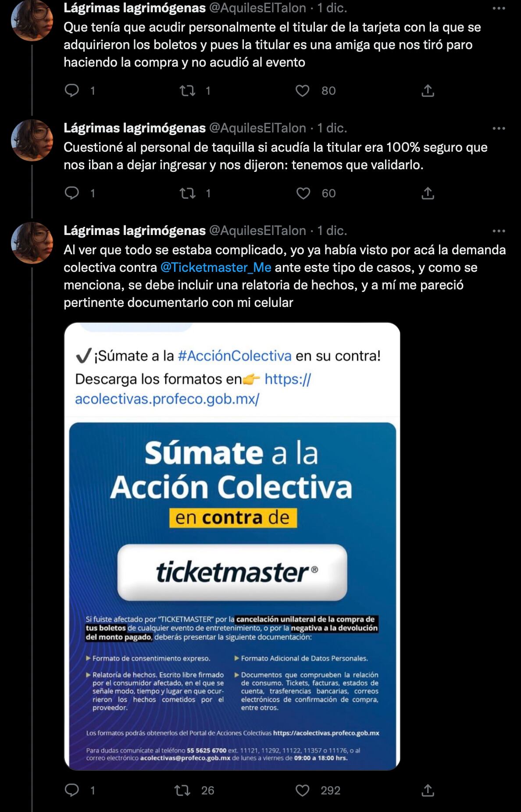Open Lágrimas lagrimógenas name on third tweet
Image resolution: width=521 pixels, height=812 pixels.
pos(135,231)
